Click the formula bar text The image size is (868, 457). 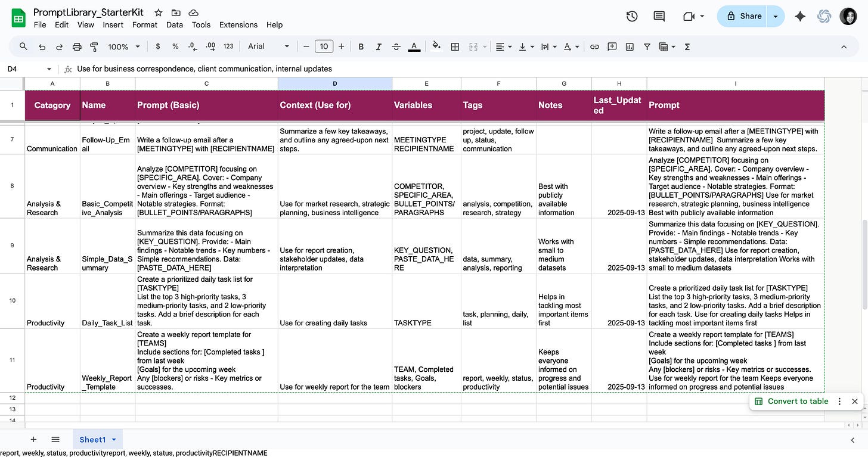pos(204,69)
